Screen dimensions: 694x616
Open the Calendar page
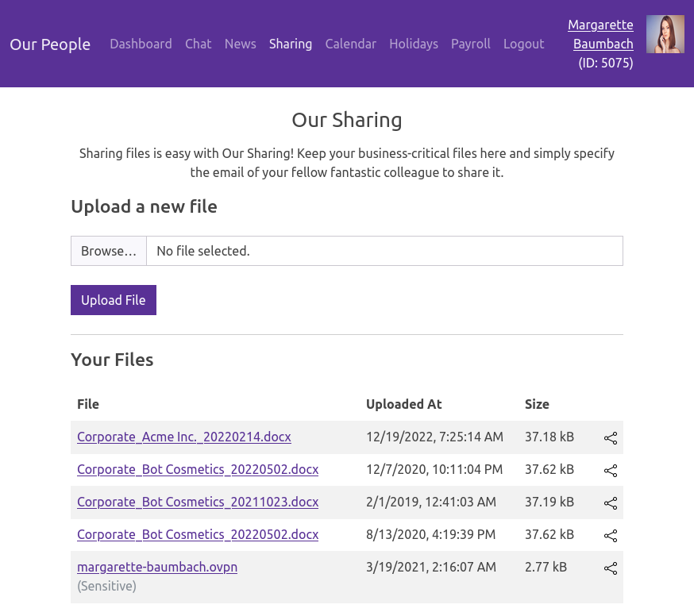(x=350, y=44)
